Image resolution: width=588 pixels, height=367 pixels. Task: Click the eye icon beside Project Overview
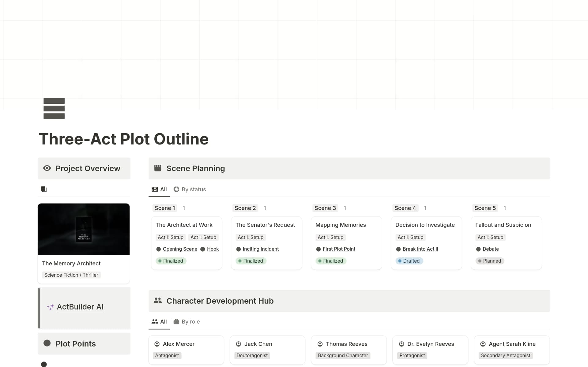(47, 168)
